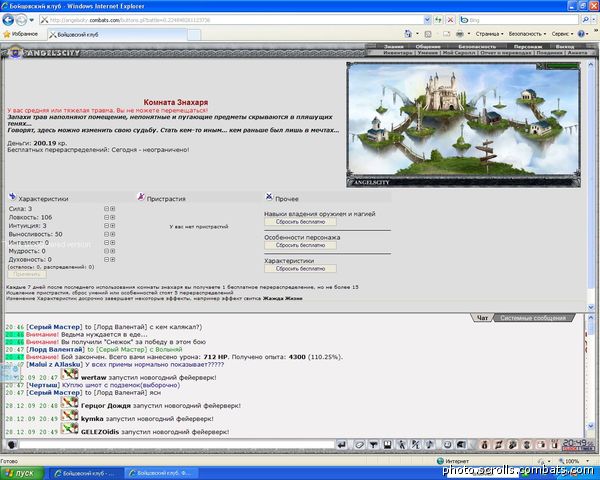Click the Лорд Валентай nickname at 20:47
This screenshot has height=480, width=600.
(56, 349)
